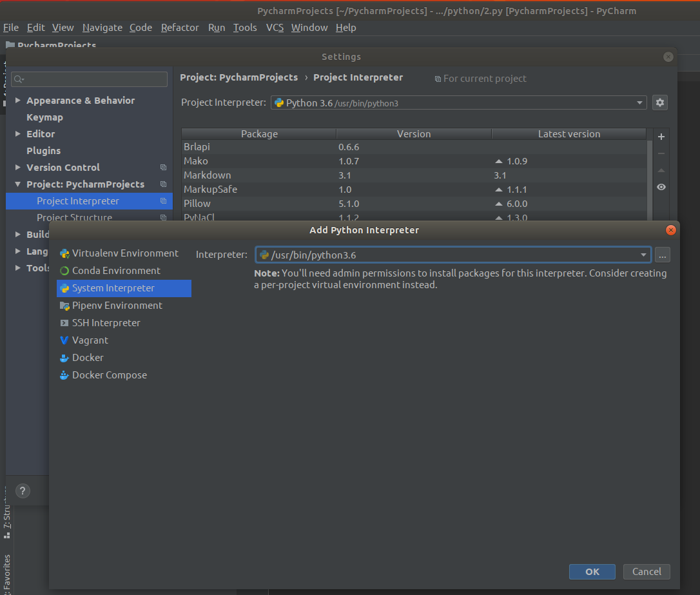The width and height of the screenshot is (700, 595).
Task: Close the Settings dialog with the X
Action: [x=668, y=57]
